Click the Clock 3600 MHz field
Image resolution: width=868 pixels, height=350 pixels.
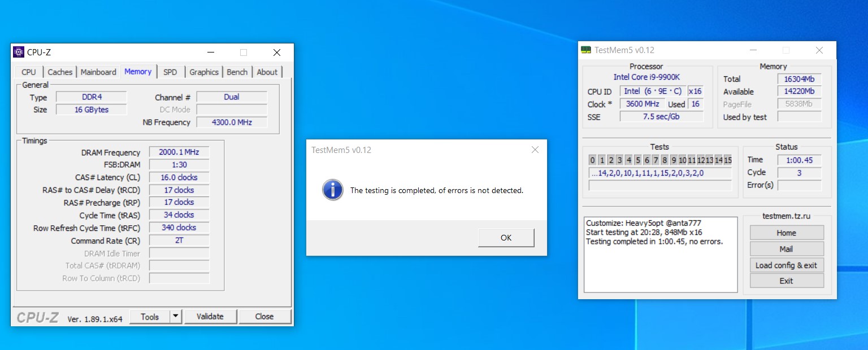point(643,104)
